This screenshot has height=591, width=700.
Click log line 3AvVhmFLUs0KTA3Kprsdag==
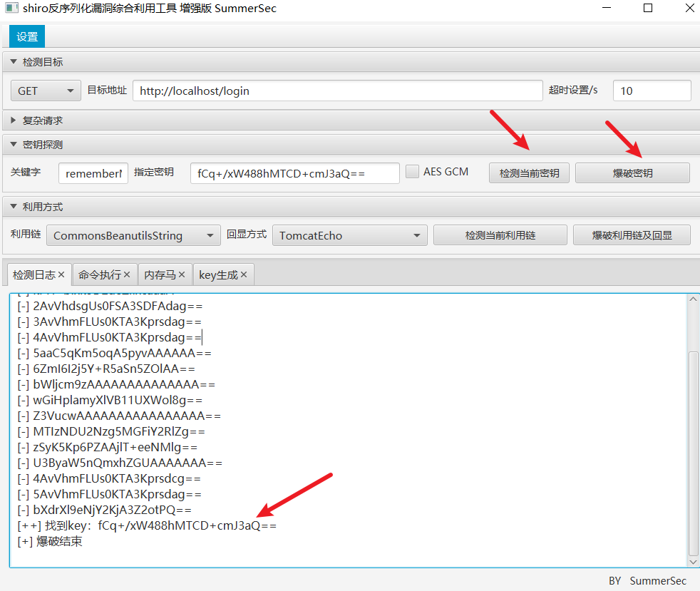(x=109, y=322)
